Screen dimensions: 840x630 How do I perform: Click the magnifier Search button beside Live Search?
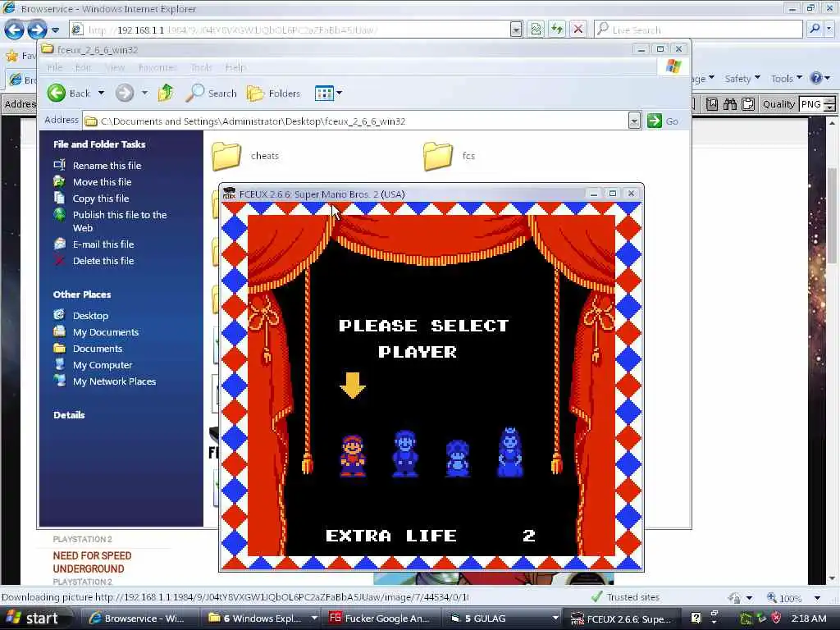coord(815,29)
